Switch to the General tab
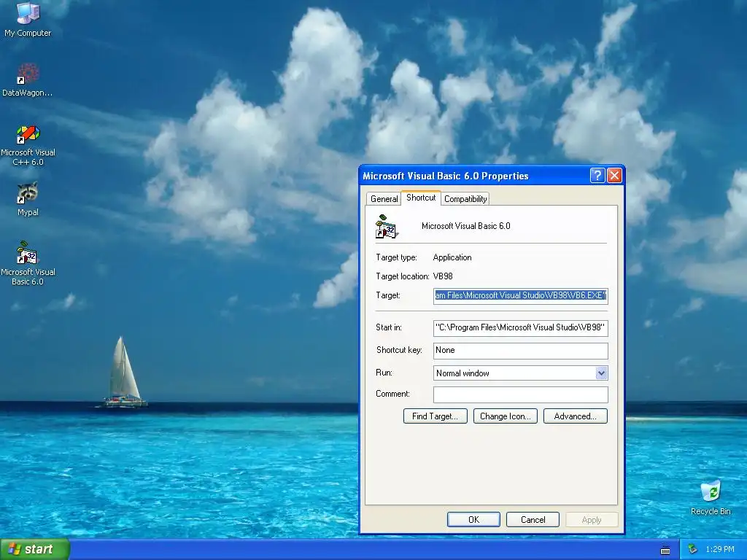Screen dimensions: 747x560 [x=384, y=199]
